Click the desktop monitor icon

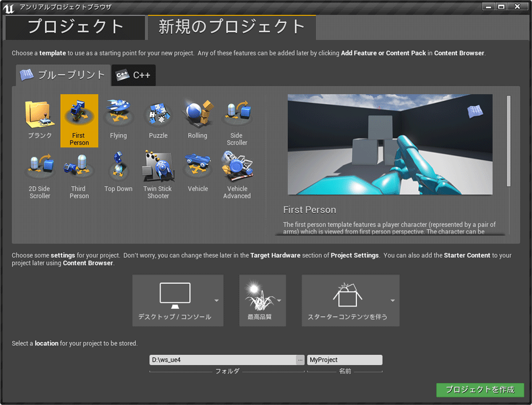(175, 295)
